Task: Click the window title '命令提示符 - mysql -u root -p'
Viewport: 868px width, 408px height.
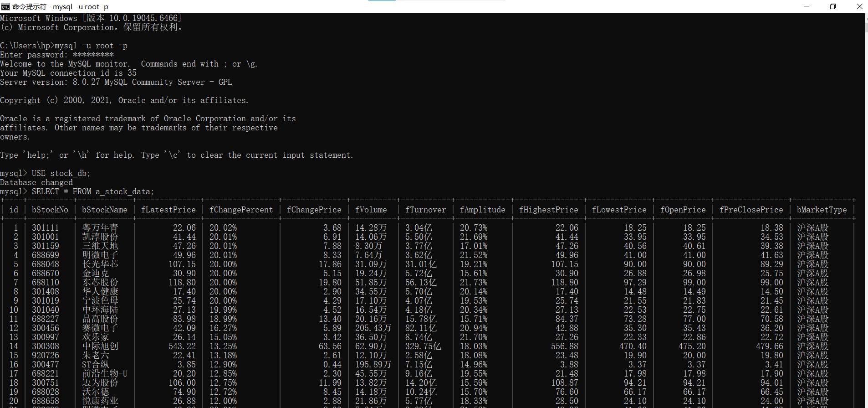Action: (x=60, y=7)
